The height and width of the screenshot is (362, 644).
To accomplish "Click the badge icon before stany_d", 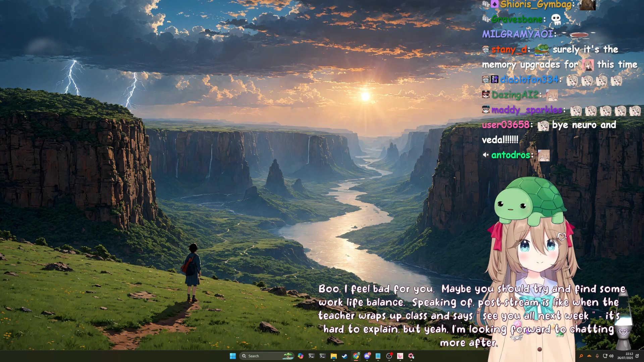I will coord(486,50).
